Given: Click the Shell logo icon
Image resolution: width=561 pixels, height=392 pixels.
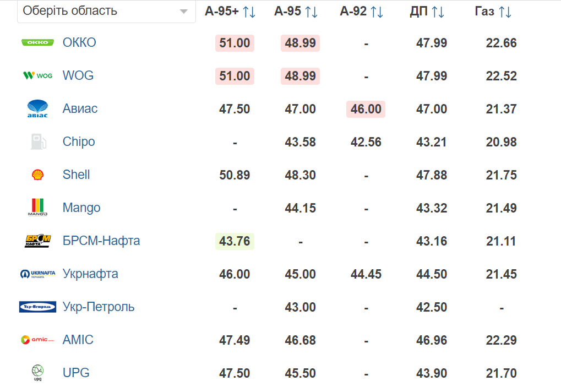Looking at the screenshot, I should (37, 175).
